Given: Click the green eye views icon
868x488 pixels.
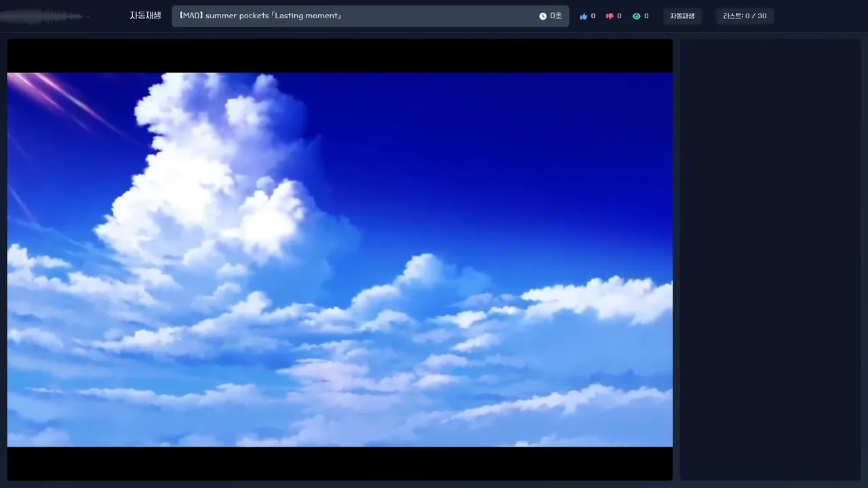Looking at the screenshot, I should pos(636,16).
